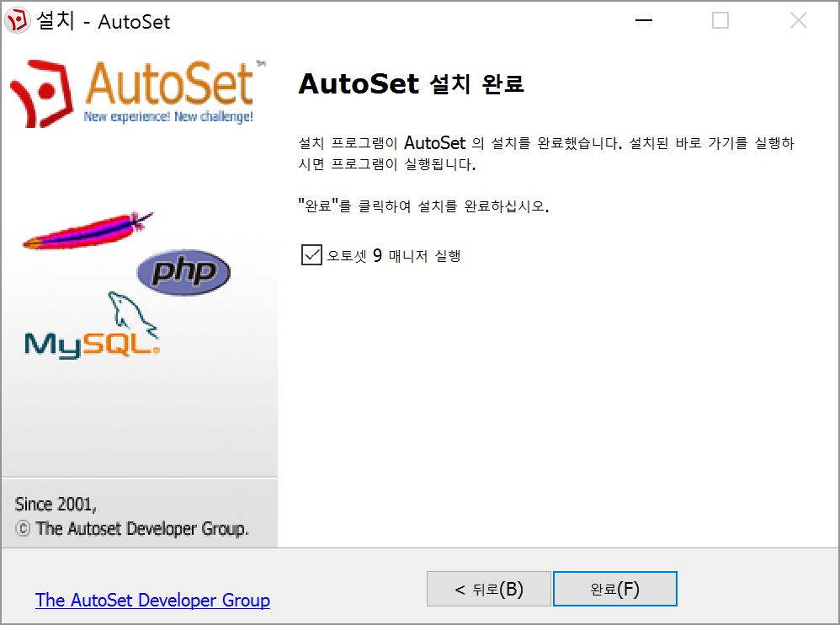Viewport: 840px width, 625px height.
Task: Click the AutoSet icon in title bar
Action: tap(18, 21)
